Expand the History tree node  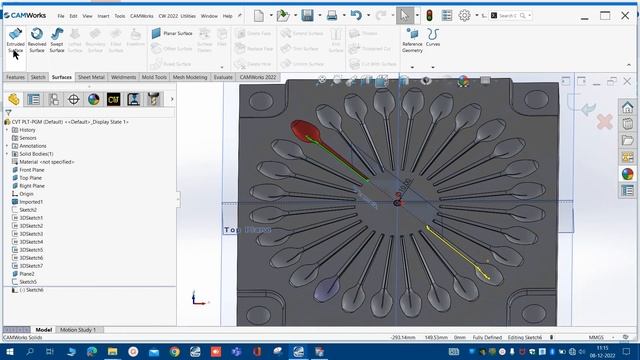click(x=7, y=130)
